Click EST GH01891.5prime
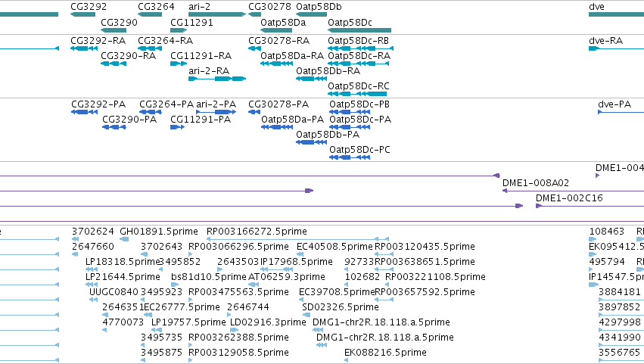The image size is (644, 364). point(159,232)
